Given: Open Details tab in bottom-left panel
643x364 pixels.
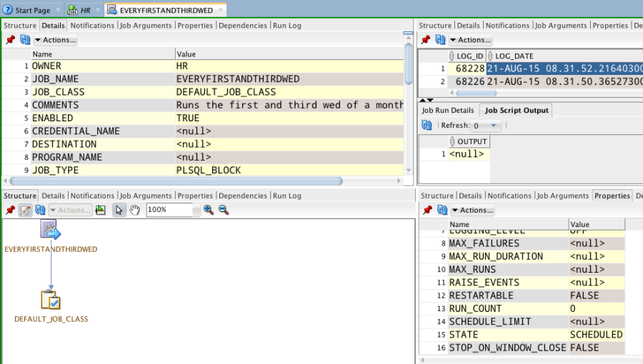Looking at the screenshot, I should pos(54,196).
